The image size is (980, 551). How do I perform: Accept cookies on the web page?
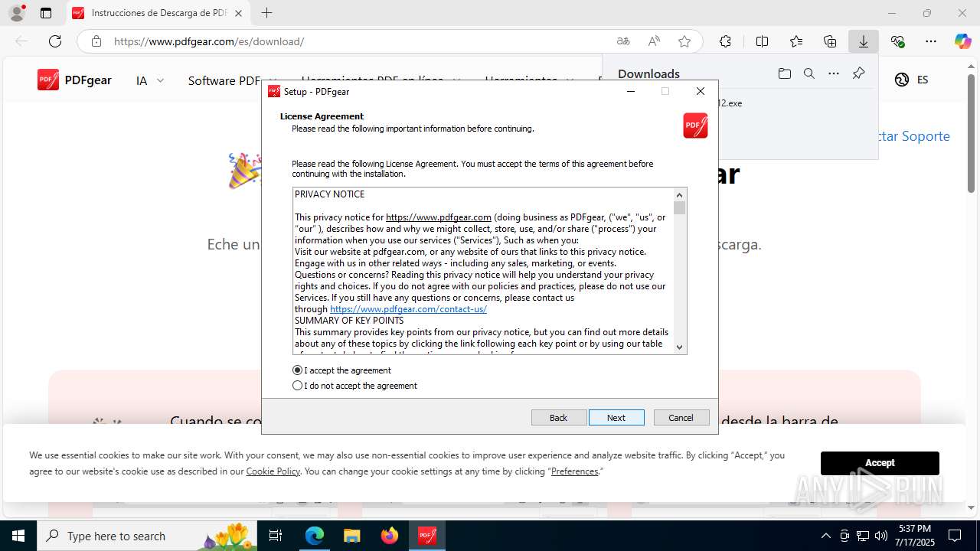(x=880, y=463)
